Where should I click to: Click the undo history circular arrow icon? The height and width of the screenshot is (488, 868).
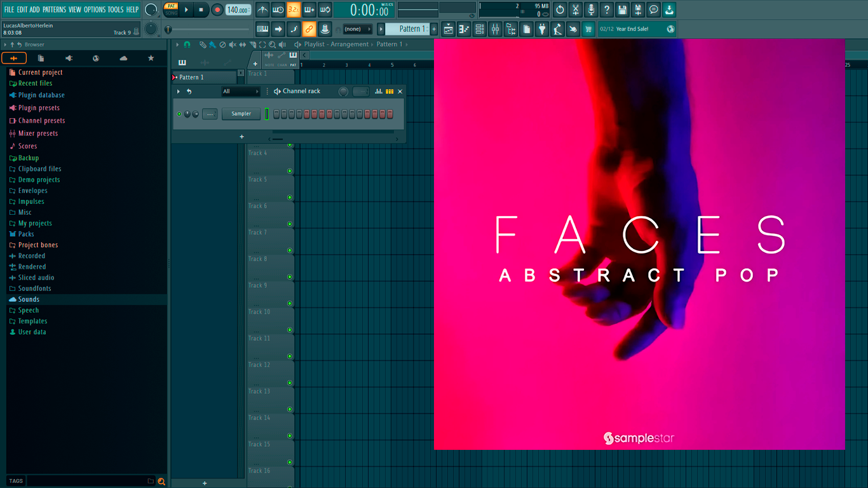click(560, 10)
